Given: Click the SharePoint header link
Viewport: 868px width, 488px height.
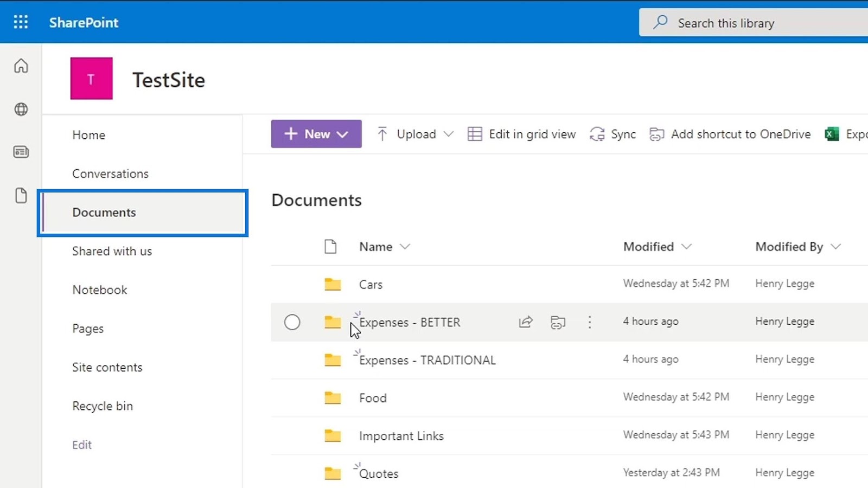Looking at the screenshot, I should pyautogui.click(x=84, y=22).
